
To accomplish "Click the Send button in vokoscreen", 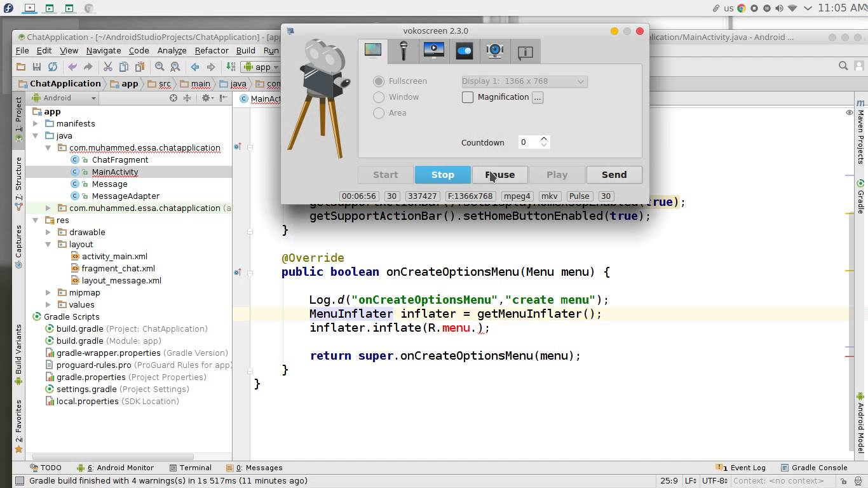I will click(613, 174).
